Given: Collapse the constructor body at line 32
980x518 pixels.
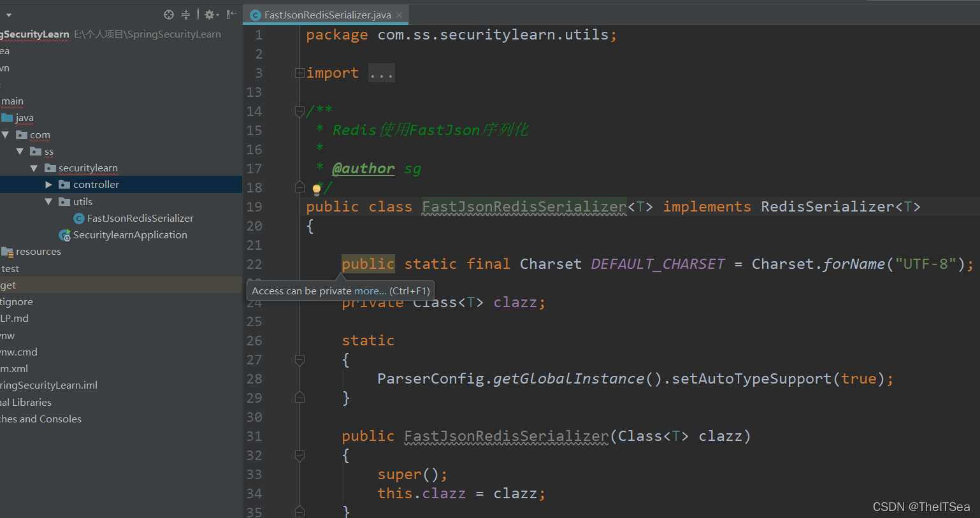Looking at the screenshot, I should 299,456.
